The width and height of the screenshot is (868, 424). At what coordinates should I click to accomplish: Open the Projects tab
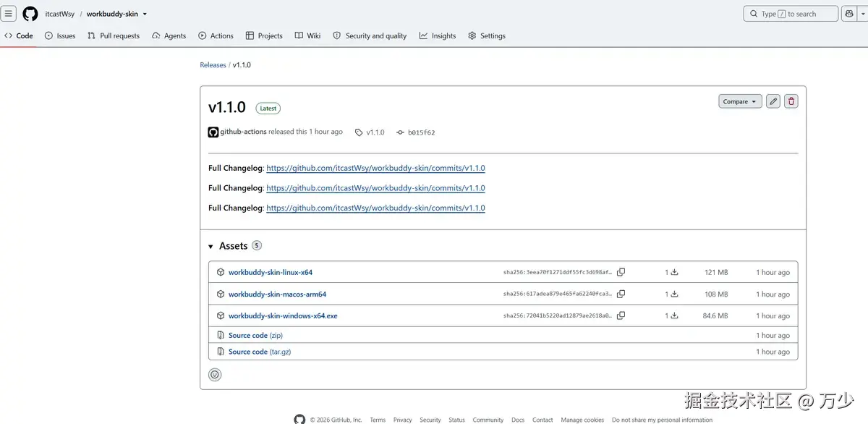[264, 35]
